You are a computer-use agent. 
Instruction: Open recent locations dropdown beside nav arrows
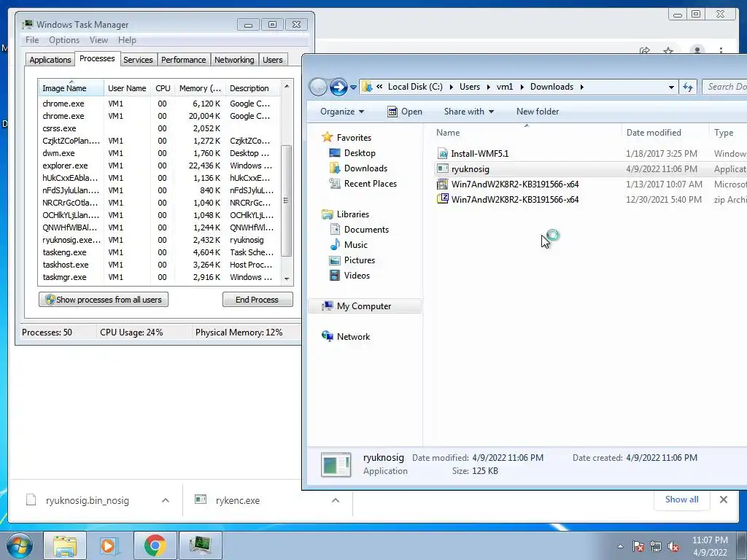[x=353, y=87]
